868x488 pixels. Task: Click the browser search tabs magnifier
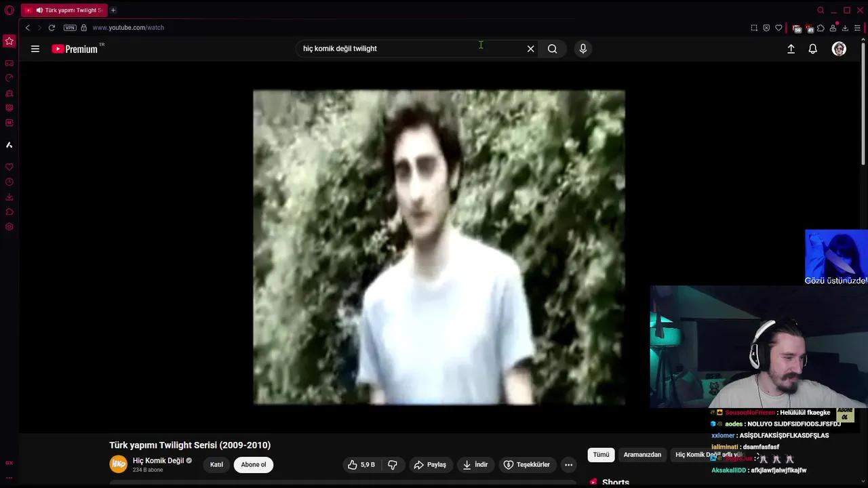[821, 10]
